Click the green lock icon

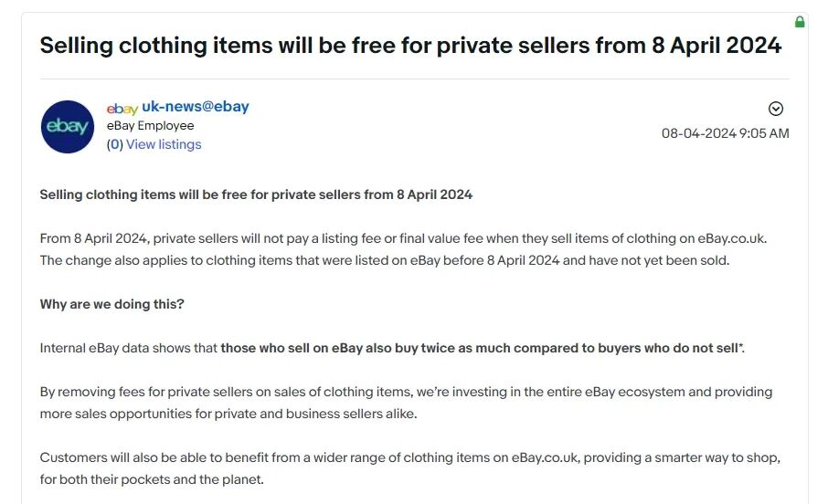(800, 22)
